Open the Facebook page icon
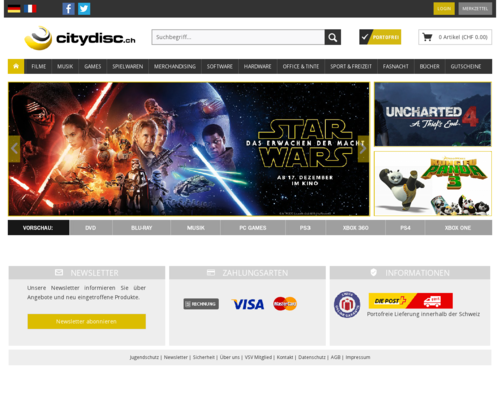500x400 pixels. 68,9
